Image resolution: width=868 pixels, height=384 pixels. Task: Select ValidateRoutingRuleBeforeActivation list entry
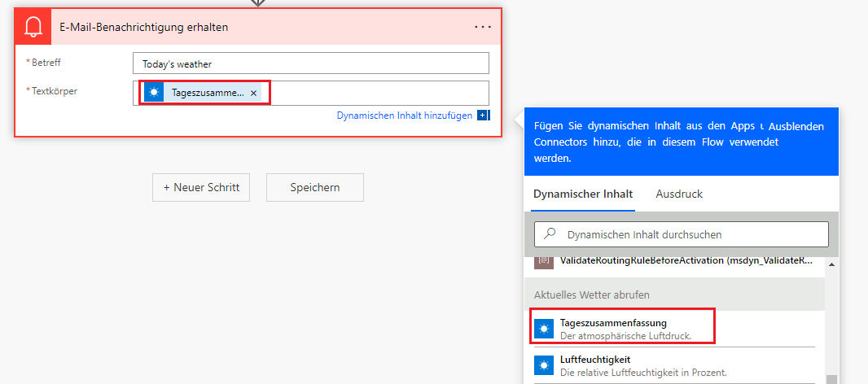tap(674, 260)
